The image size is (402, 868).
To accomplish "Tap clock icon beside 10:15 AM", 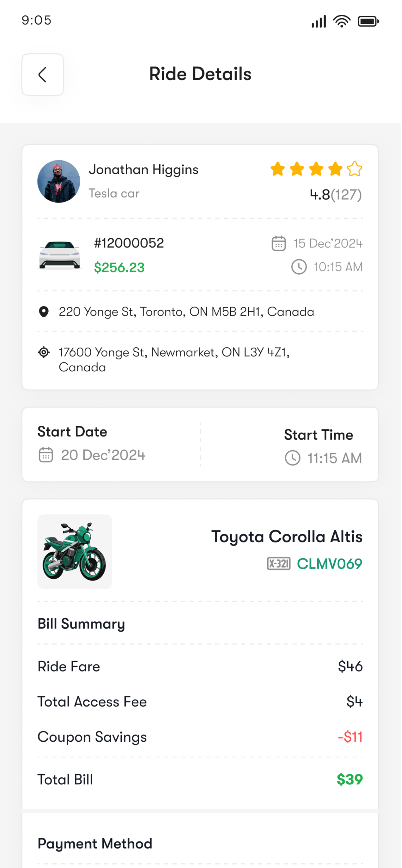I will tap(299, 267).
